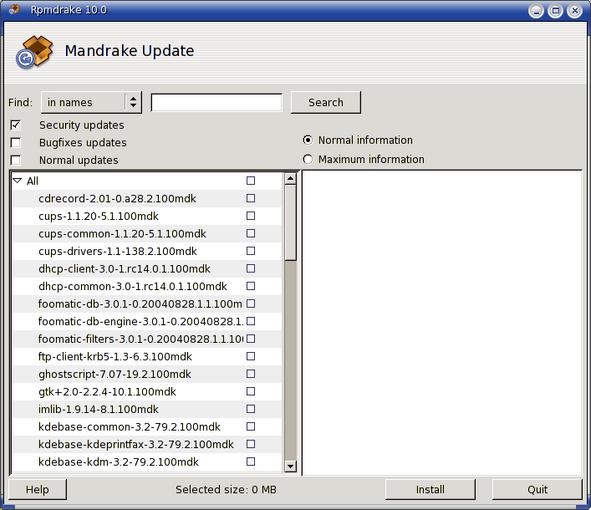Screen dimensions: 591x510
Task: Select all packages via the All row checkbox
Action: [251, 181]
